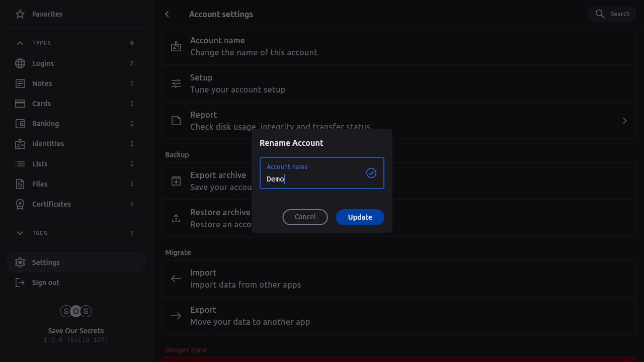Click the Search box
Screen dimensions: 644x362
pyautogui.click(x=612, y=14)
